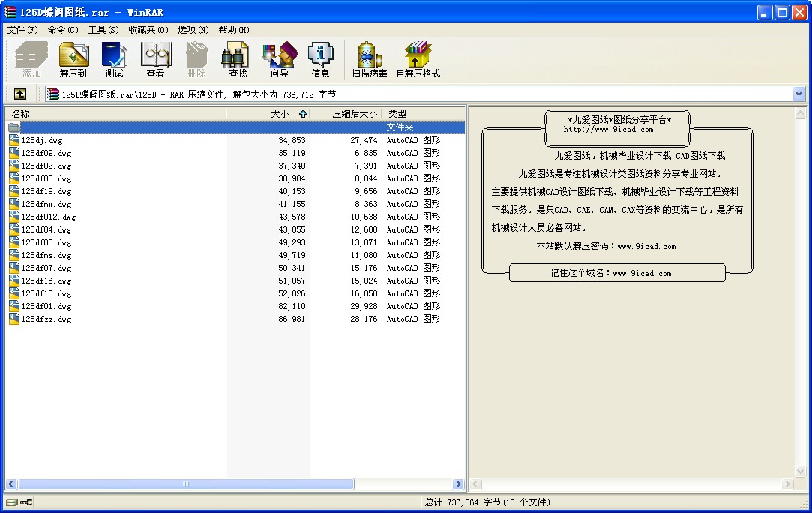Click the 测试 (Test) toolbar icon
The height and width of the screenshot is (513, 812).
point(115,60)
